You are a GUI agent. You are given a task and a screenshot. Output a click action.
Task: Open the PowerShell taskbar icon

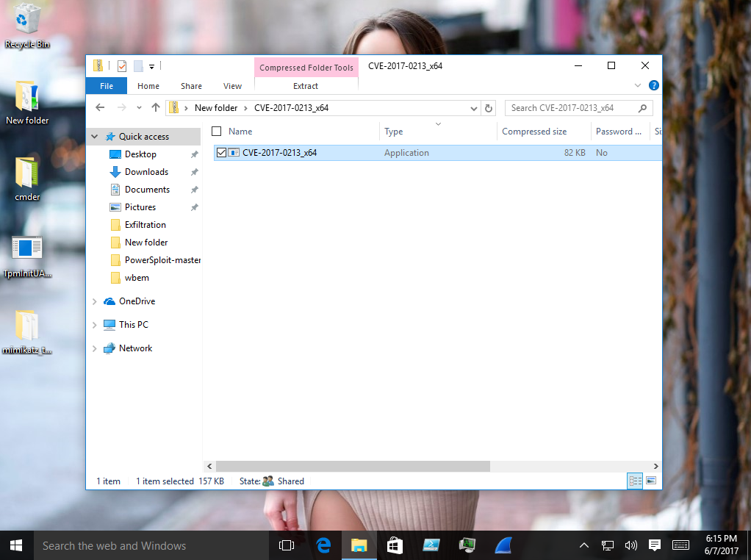click(x=431, y=545)
